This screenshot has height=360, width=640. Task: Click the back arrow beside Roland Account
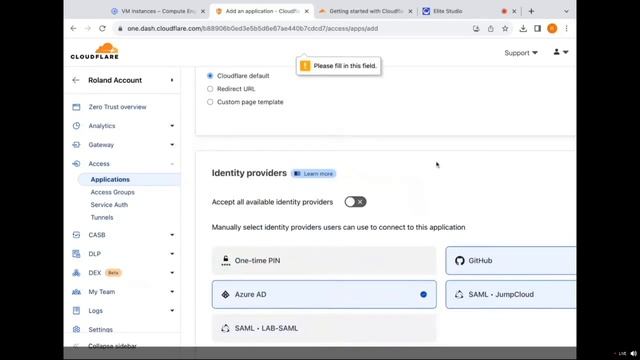point(76,80)
